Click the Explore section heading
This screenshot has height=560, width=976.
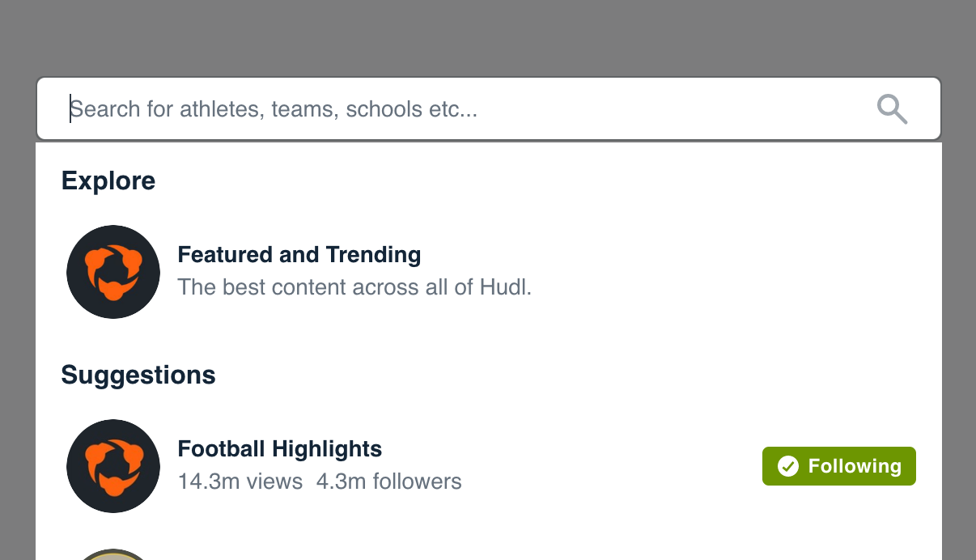click(108, 180)
